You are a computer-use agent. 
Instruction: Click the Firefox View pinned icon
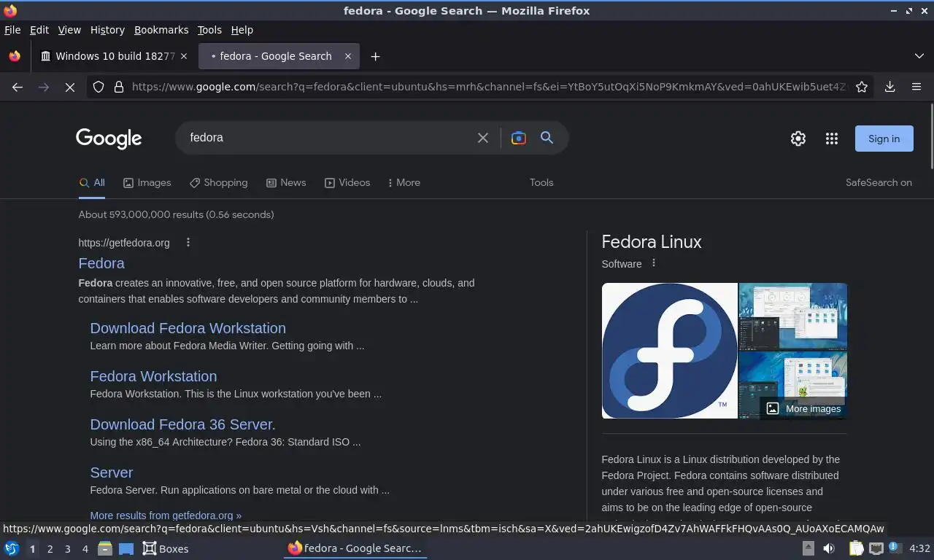15,56
